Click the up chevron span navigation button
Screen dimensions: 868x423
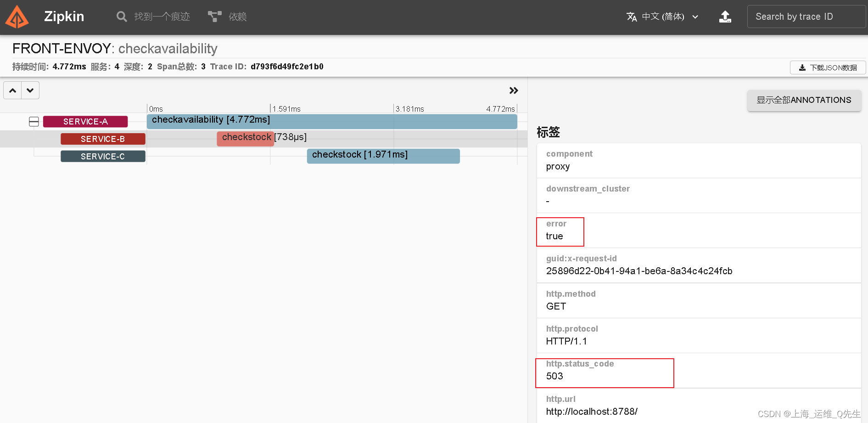pyautogui.click(x=12, y=90)
